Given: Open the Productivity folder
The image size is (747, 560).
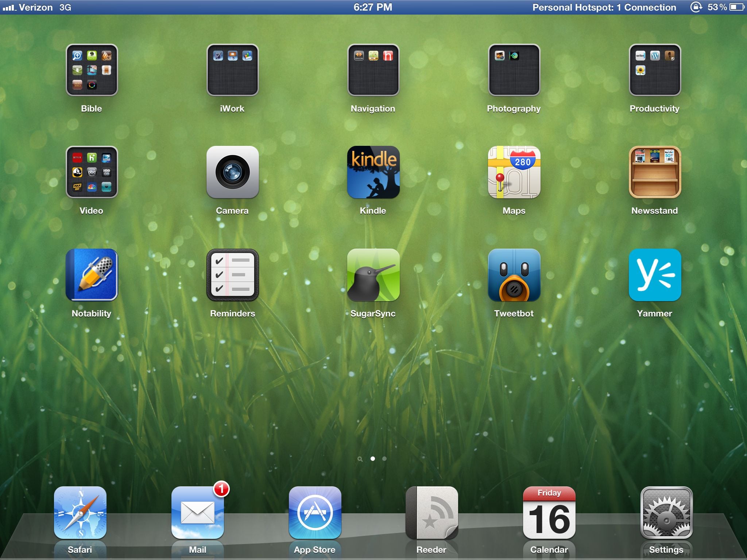Looking at the screenshot, I should (x=655, y=70).
